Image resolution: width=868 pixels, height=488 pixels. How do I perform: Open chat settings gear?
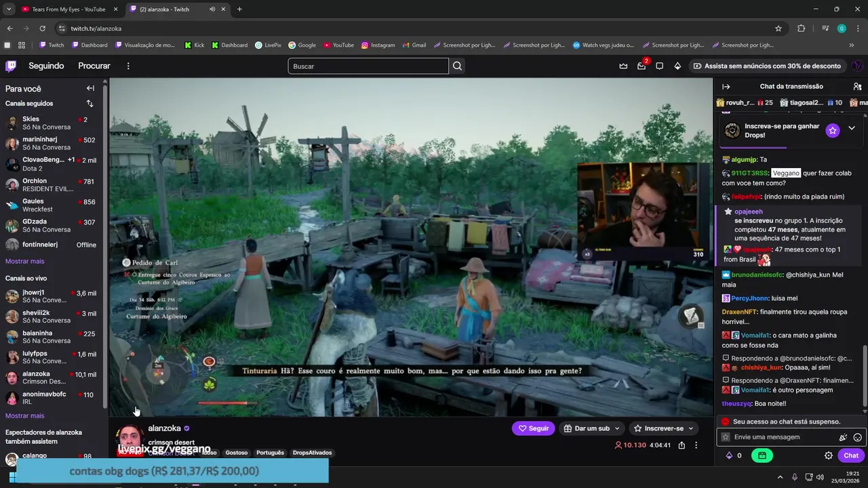point(828,455)
